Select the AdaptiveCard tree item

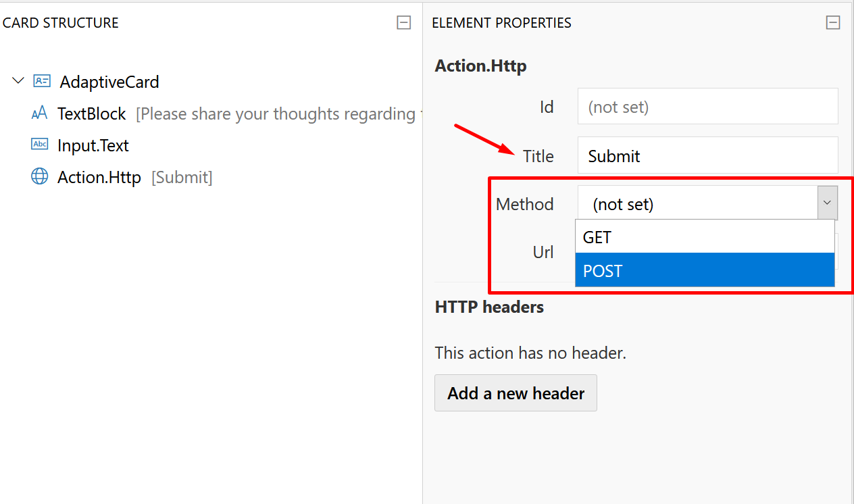pyautogui.click(x=109, y=82)
